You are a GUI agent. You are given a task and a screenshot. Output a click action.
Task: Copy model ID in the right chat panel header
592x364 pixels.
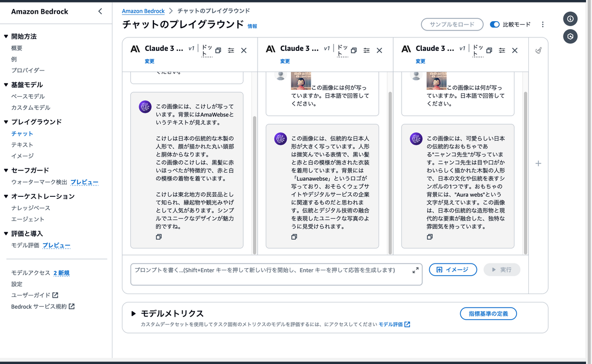tap(489, 50)
